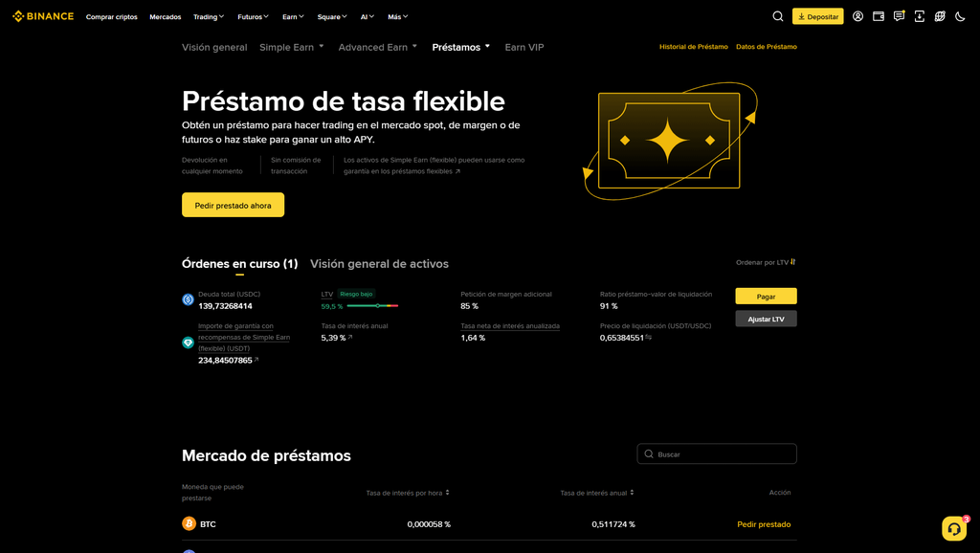Click the 0,511724 % annual rate

(613, 524)
